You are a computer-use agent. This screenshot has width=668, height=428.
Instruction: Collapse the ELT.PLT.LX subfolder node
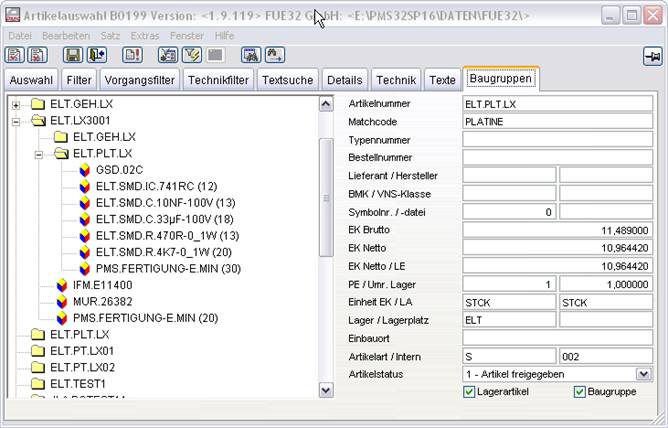(x=39, y=154)
